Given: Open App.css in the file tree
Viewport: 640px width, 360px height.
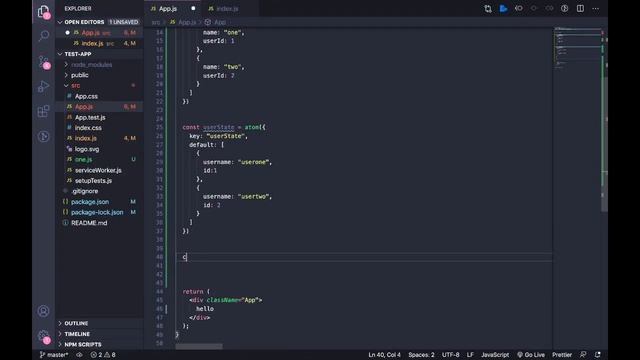Looking at the screenshot, I should coord(86,96).
